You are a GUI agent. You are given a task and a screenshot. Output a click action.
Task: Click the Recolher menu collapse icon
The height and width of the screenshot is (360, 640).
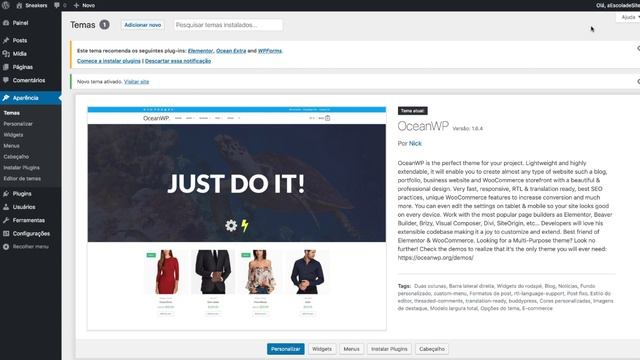pos(6,247)
